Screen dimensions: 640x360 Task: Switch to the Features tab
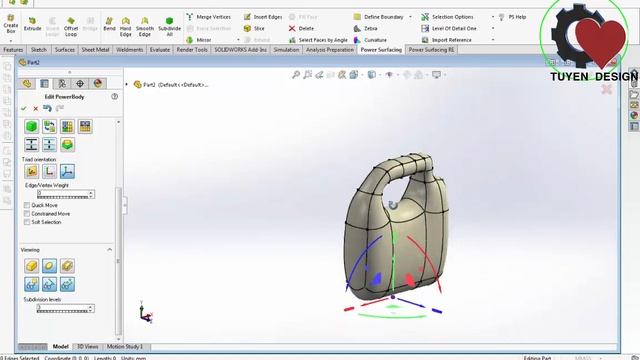click(13, 50)
